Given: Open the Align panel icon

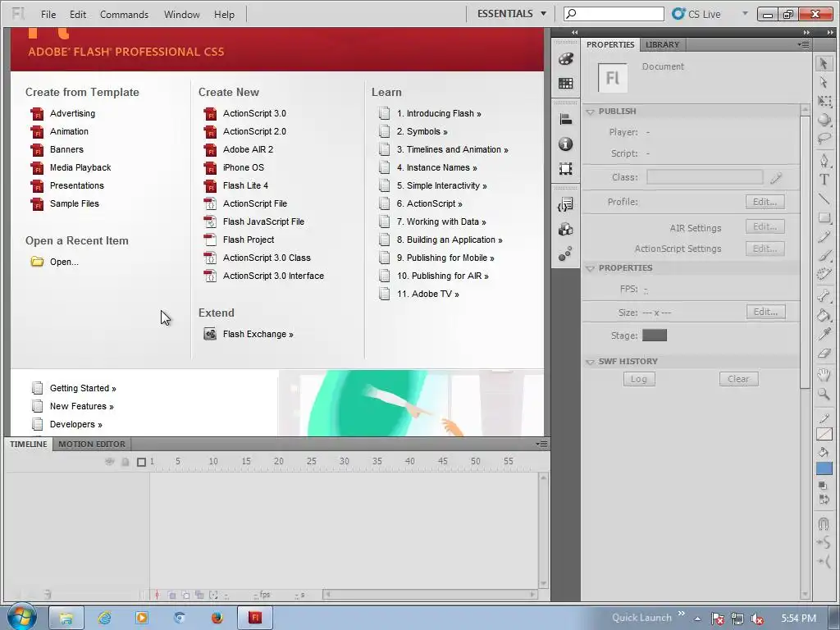Looking at the screenshot, I should (x=566, y=120).
